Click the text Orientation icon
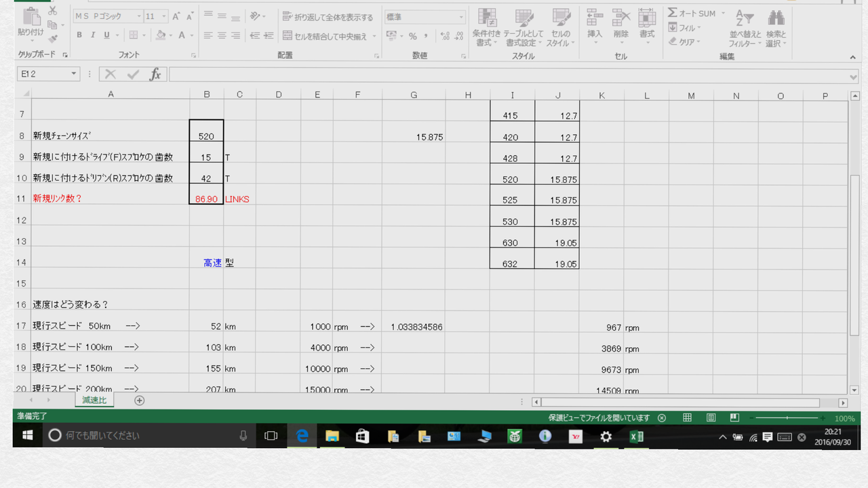The height and width of the screenshot is (488, 868). 254,16
